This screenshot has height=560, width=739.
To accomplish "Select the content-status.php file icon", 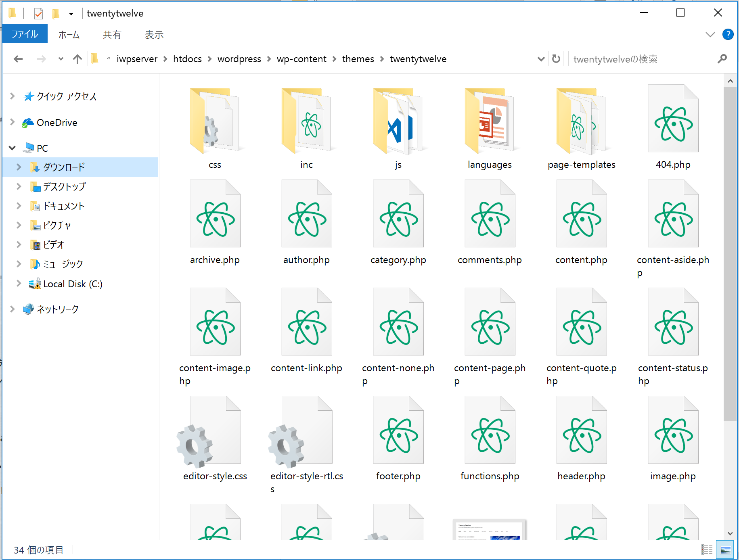I will point(673,322).
